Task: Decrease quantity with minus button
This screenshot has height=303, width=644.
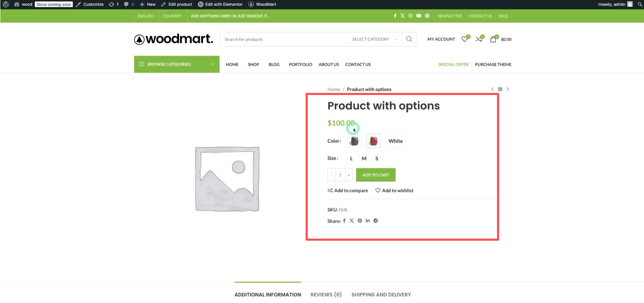Action: pyautogui.click(x=331, y=175)
